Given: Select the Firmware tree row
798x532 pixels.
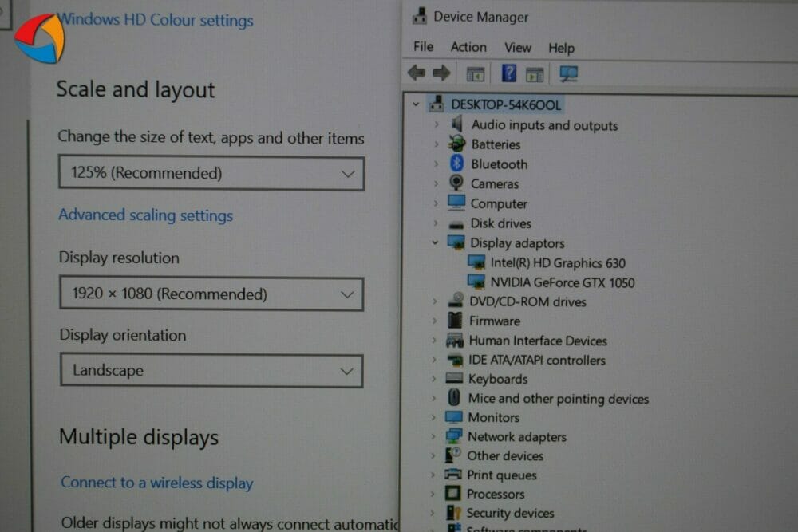Looking at the screenshot, I should 495,321.
